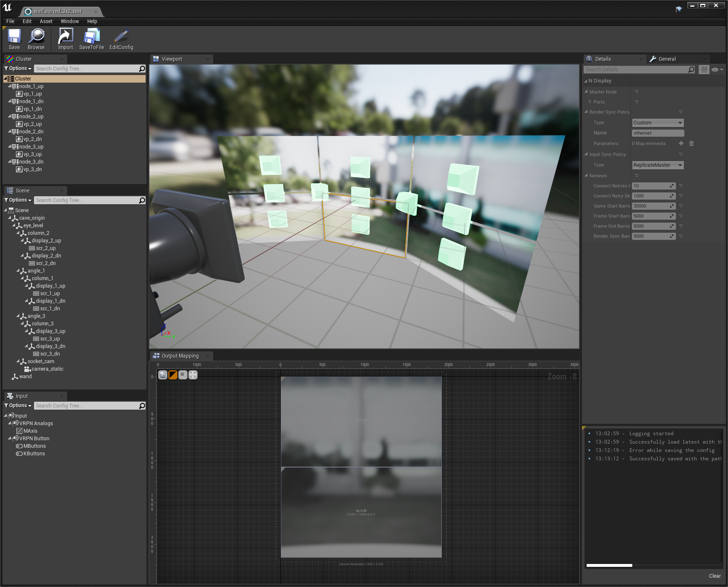
Task: Open Browse from the toolbar
Action: coord(36,39)
